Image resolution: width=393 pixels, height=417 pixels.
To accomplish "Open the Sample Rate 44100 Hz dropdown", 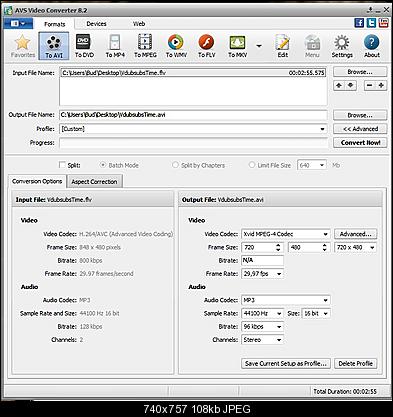I will point(262,313).
